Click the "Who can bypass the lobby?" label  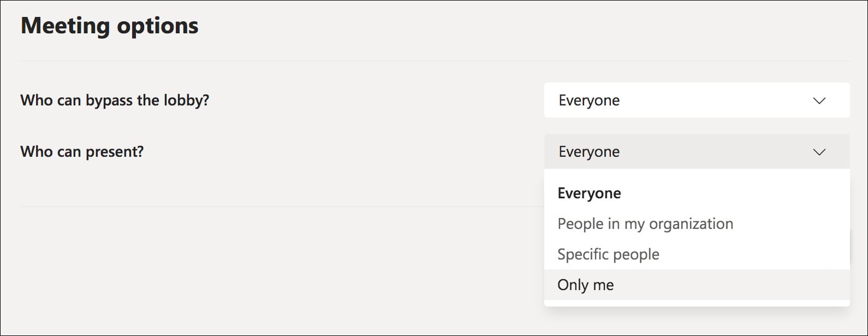(x=115, y=101)
